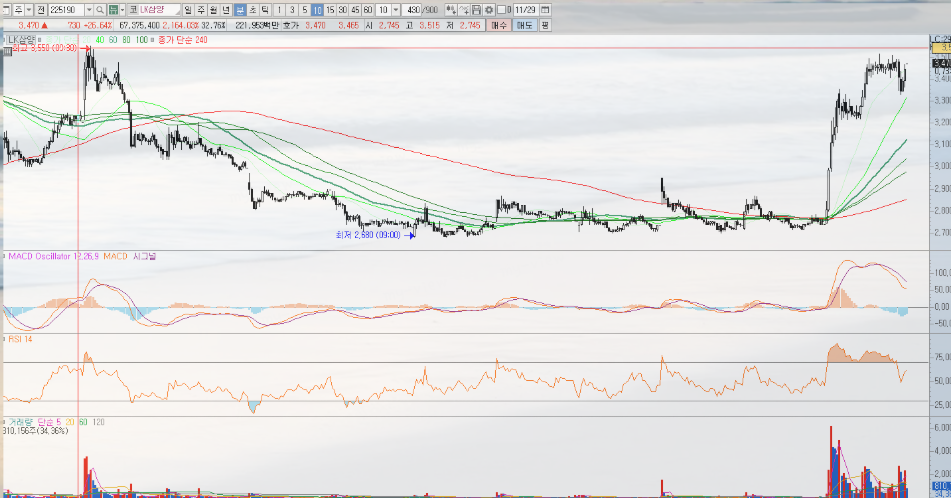This screenshot has width=951, height=498.
Task: Open the stock code search magnifier
Action: click(x=100, y=10)
